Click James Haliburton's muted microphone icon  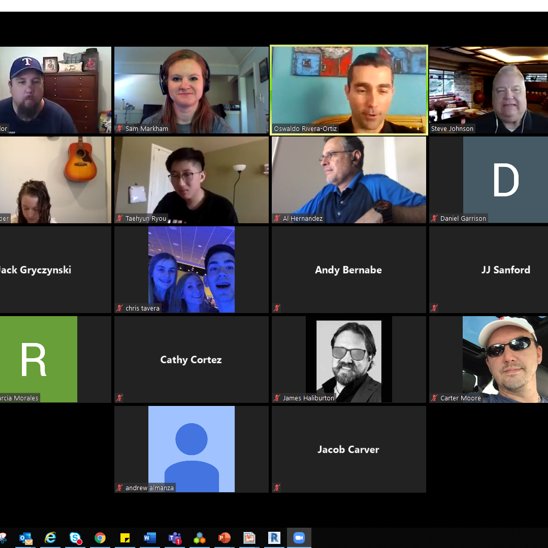pos(277,398)
